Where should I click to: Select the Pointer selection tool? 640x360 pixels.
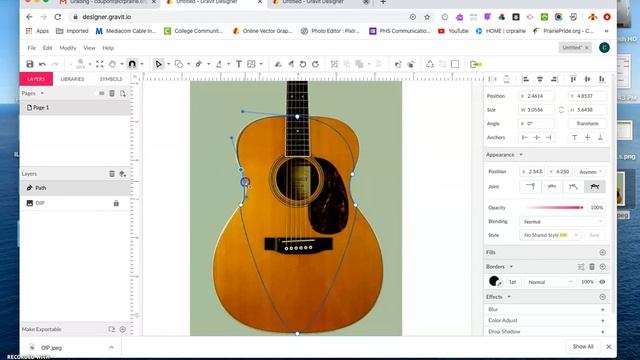click(x=158, y=64)
